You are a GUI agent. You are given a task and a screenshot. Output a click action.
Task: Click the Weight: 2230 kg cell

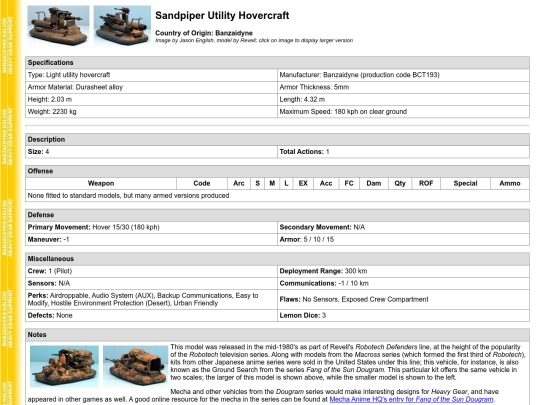pos(151,112)
